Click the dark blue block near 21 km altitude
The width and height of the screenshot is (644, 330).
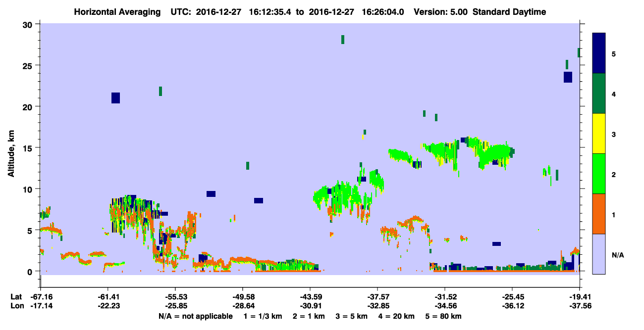click(115, 98)
